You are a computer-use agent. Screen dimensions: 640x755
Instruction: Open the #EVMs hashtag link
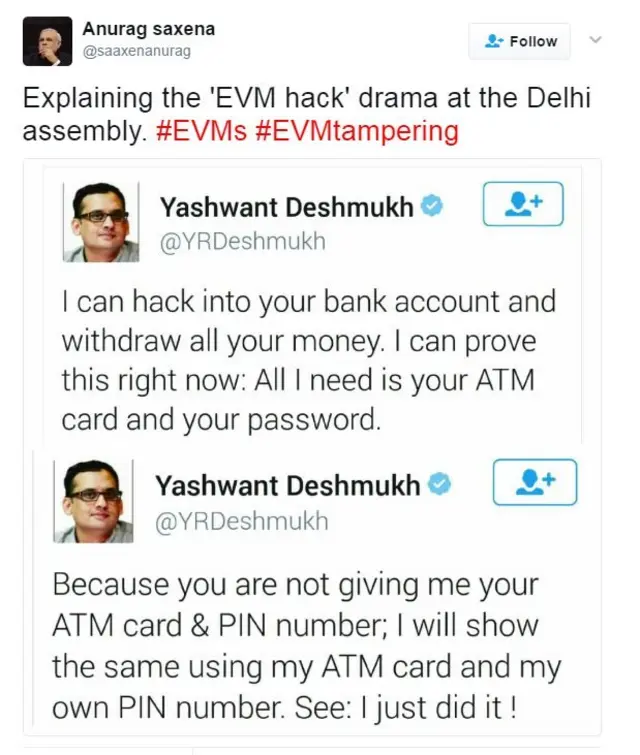click(201, 131)
